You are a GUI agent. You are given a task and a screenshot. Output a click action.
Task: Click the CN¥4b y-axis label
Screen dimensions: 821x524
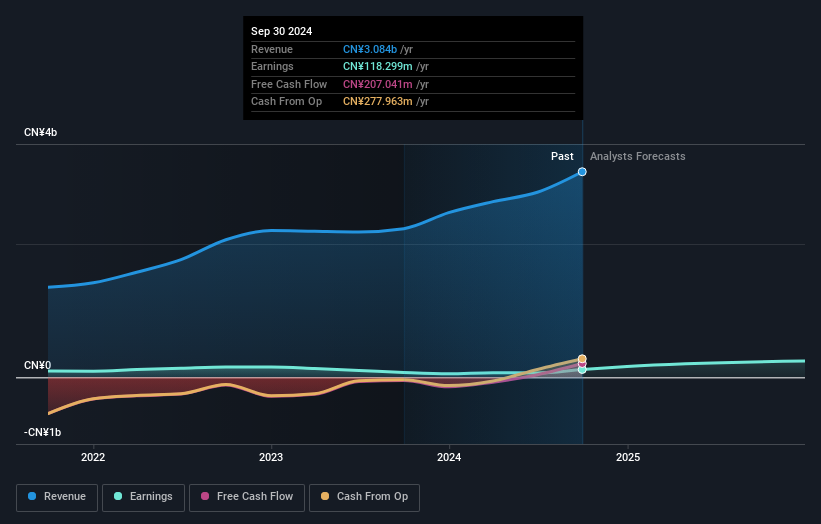click(40, 132)
